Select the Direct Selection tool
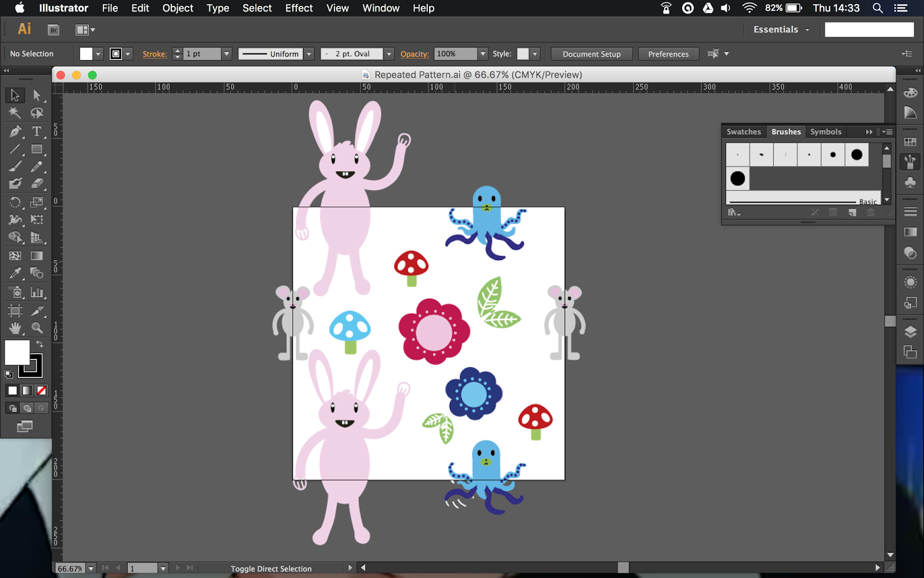 37,95
